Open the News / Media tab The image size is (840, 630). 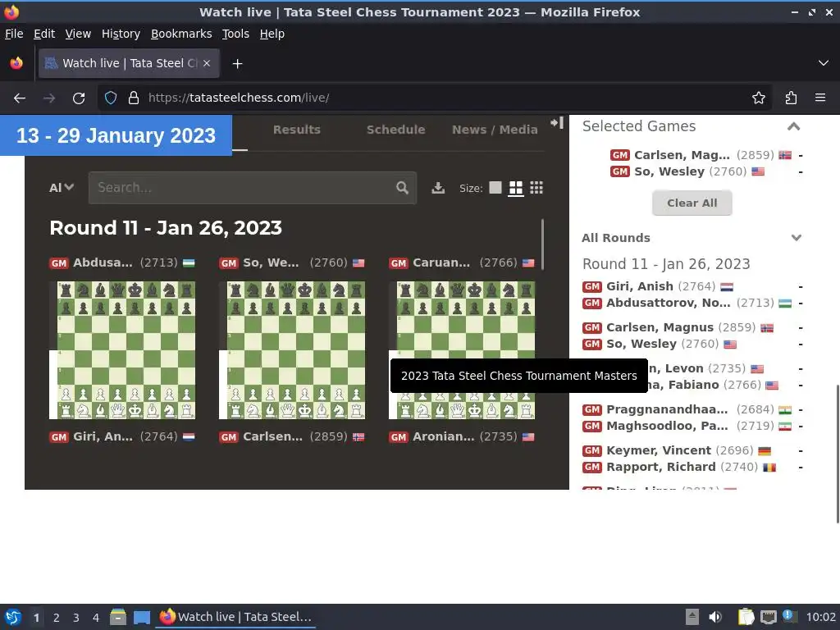[x=495, y=130]
